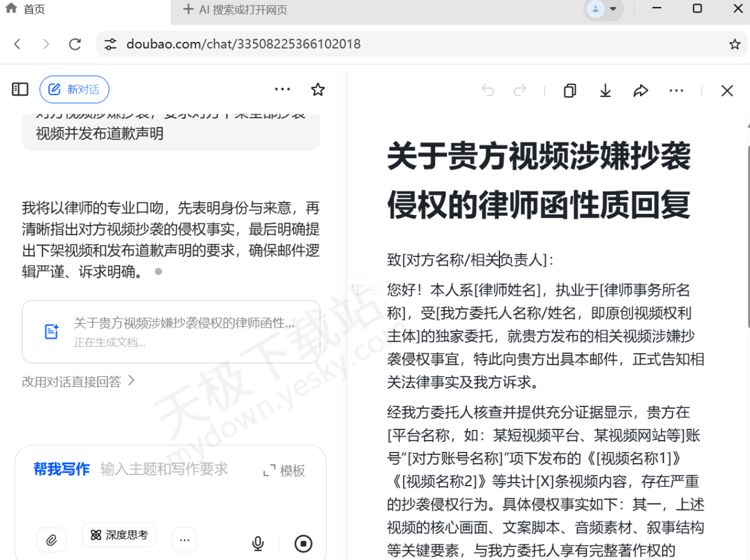
Task: Collapse the conversation sidebar
Action: pyautogui.click(x=19, y=89)
